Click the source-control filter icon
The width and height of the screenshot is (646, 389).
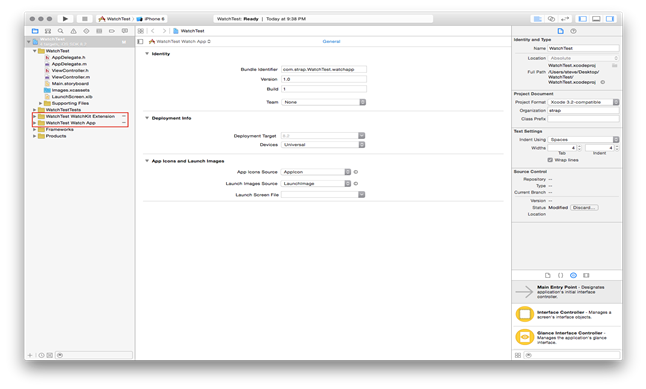49,355
